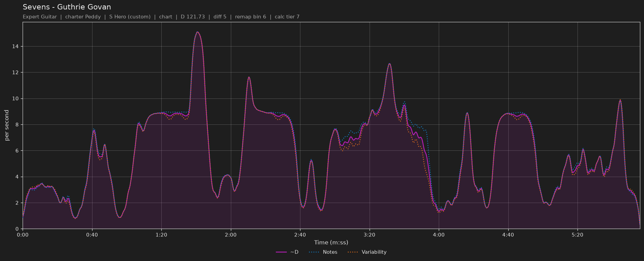Click the highest curve peak above 14 per second
Screen dimensions: 644x261
click(197, 32)
